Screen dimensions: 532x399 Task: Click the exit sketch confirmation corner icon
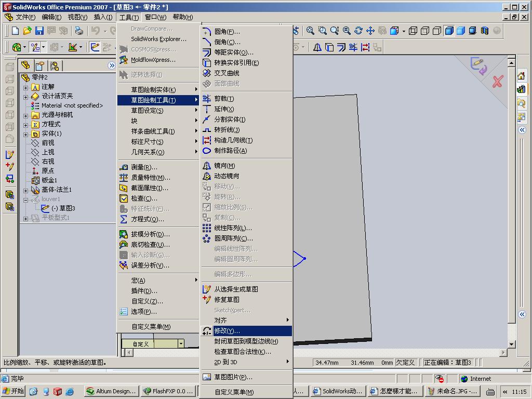[x=478, y=65]
